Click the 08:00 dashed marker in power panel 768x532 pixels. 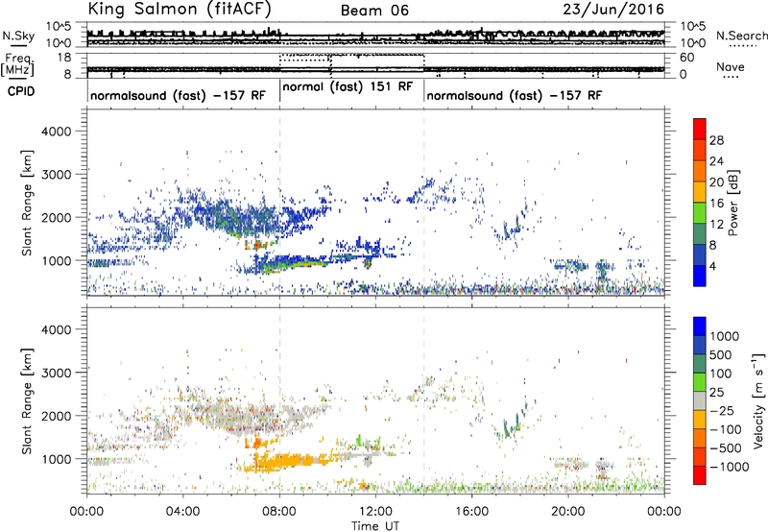[279, 203]
